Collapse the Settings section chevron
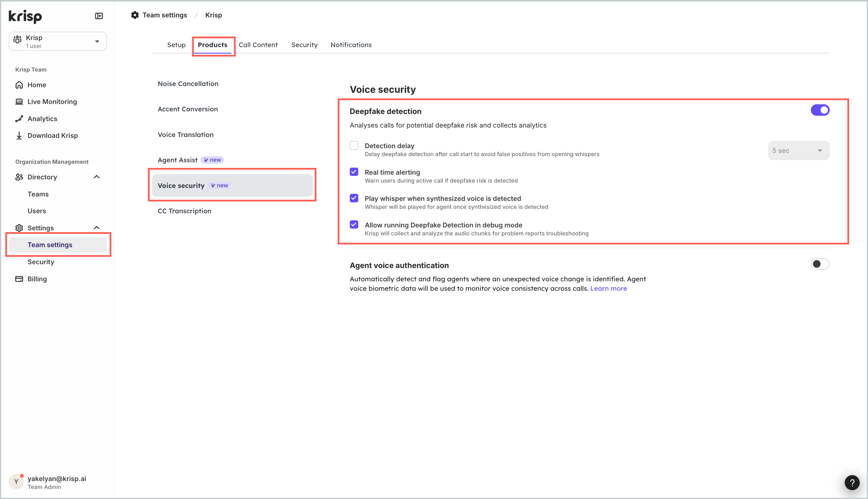 (x=97, y=228)
